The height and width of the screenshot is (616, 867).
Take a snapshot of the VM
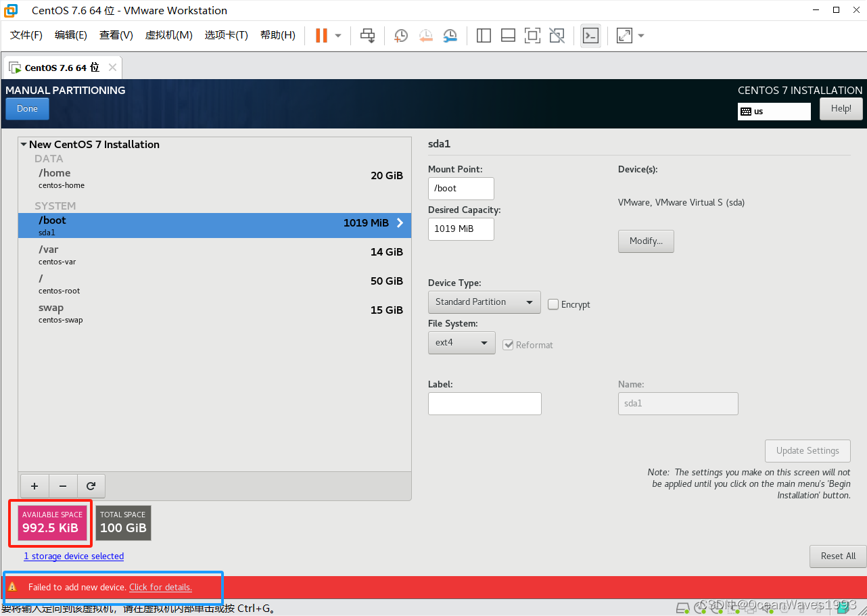pos(401,36)
